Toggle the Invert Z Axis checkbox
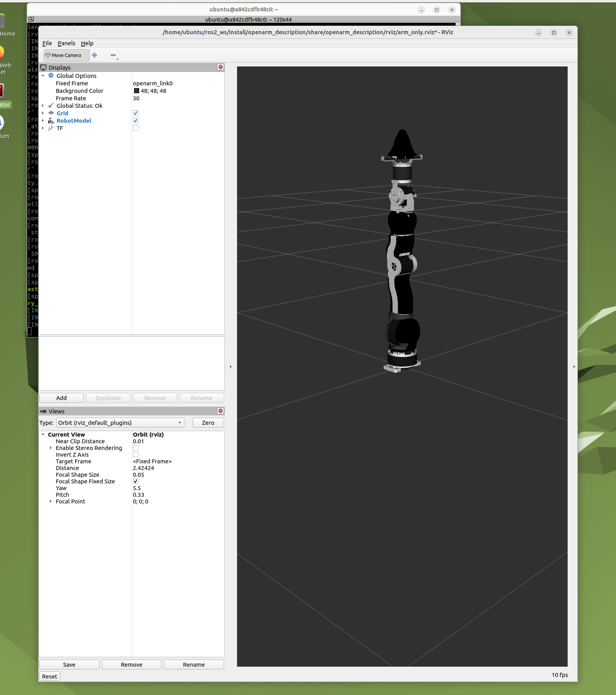 (136, 455)
